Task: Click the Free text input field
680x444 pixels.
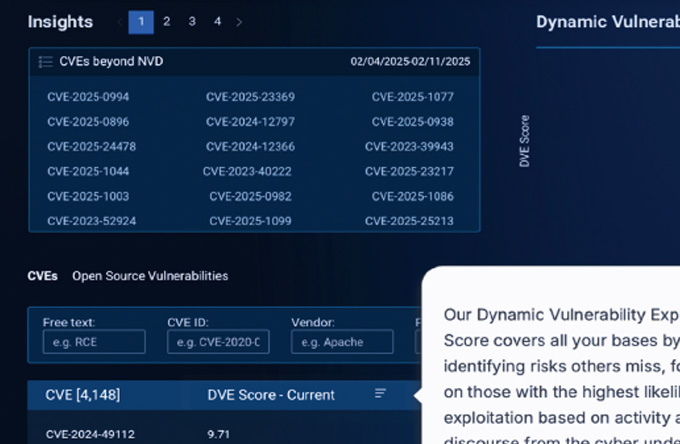Action: click(94, 342)
